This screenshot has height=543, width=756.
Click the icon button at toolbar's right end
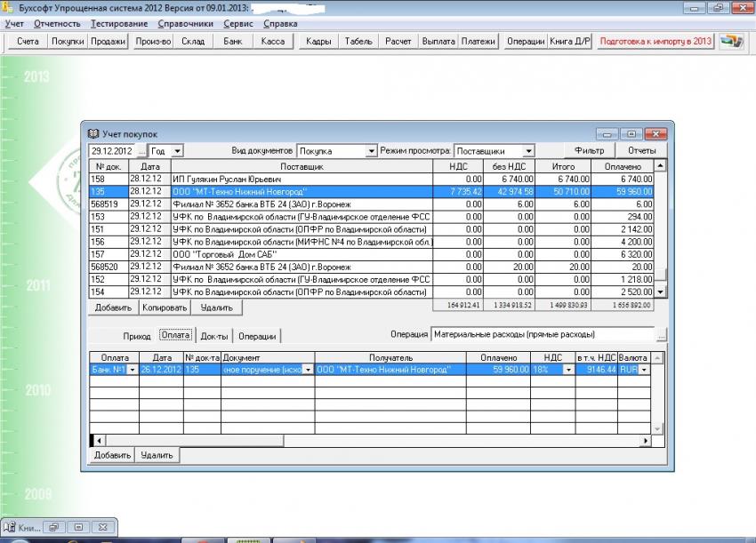[731, 42]
